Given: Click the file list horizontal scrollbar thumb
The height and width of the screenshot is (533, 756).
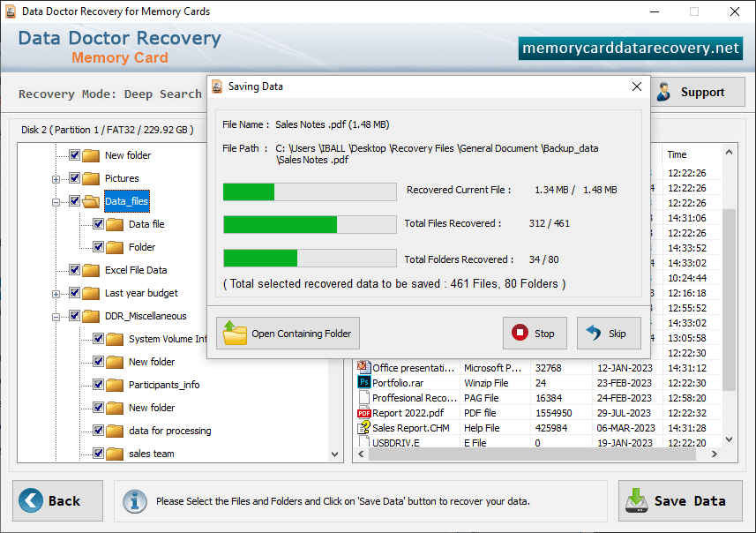Looking at the screenshot, I should [x=532, y=454].
